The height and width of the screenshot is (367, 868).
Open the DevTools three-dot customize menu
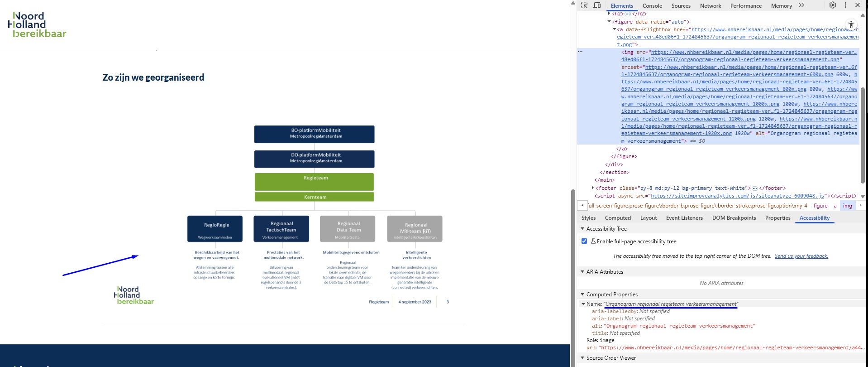[845, 5]
